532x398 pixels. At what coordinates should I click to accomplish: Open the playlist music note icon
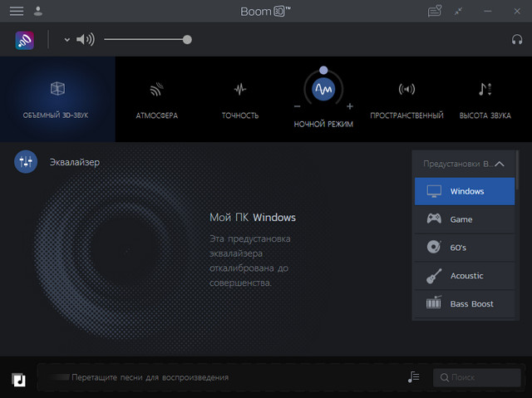coord(414,377)
